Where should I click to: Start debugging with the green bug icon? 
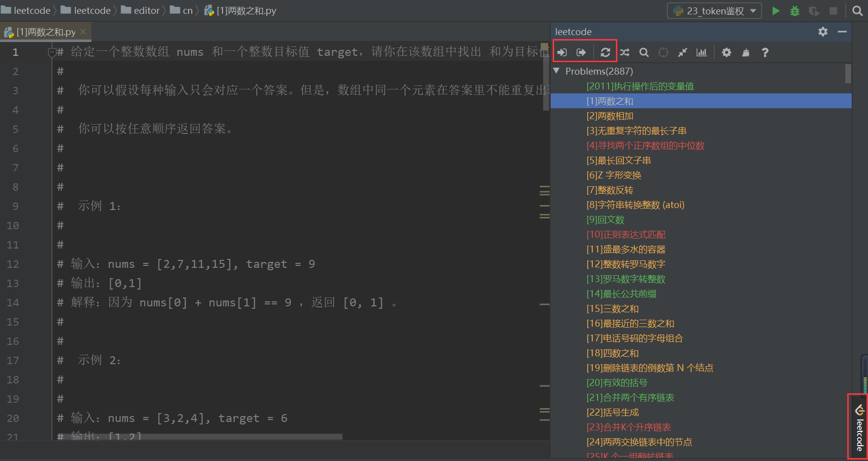[795, 11]
